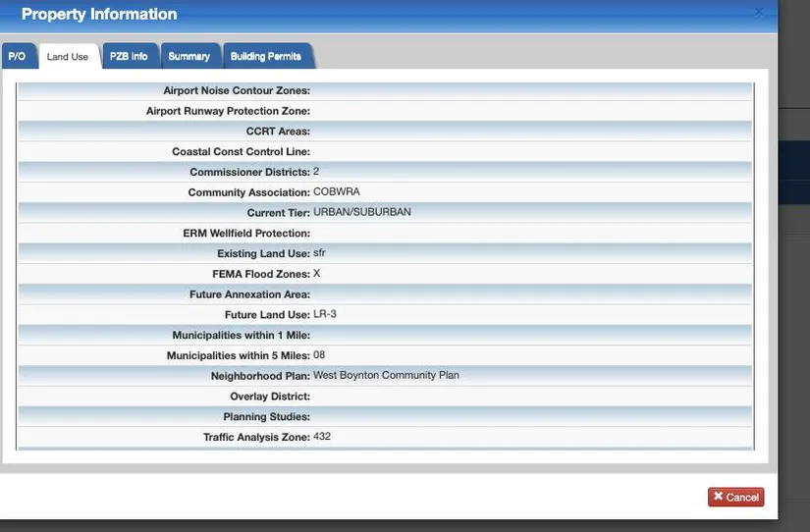
Task: Click the vertical scrollbar of the land use table
Action: (x=754, y=265)
